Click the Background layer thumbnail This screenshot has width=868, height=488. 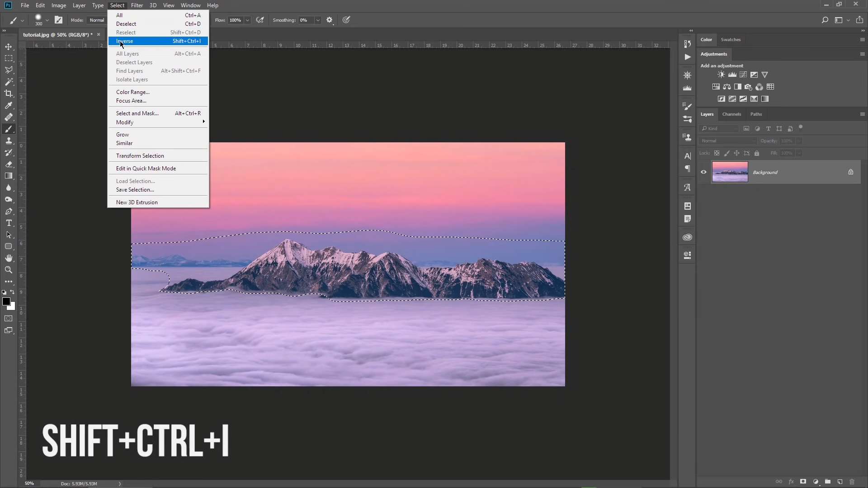coord(729,172)
